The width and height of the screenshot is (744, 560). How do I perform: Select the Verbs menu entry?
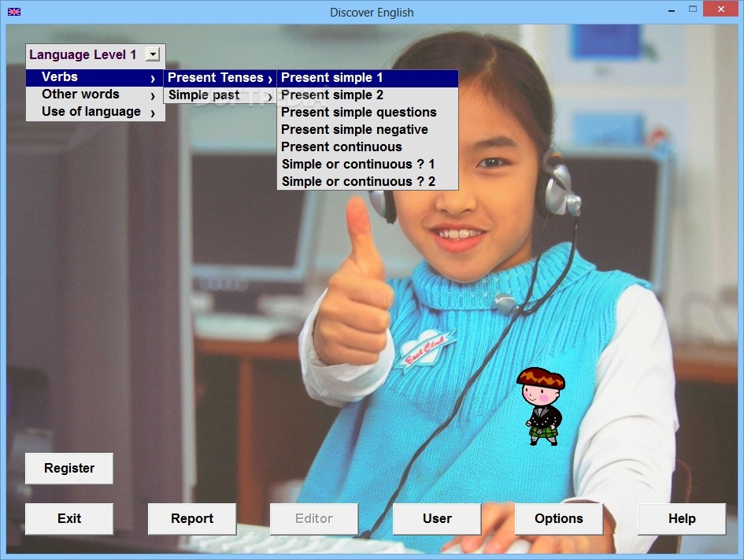pos(95,77)
